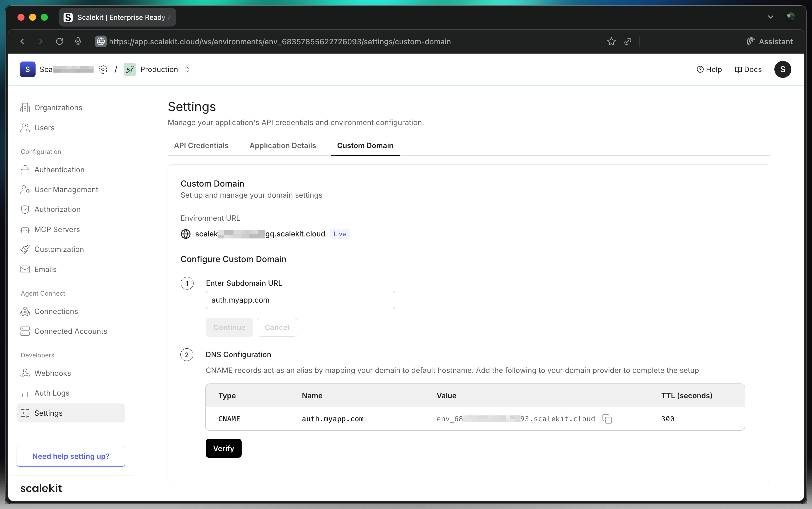Copy the CNAME value to clipboard

(x=607, y=419)
